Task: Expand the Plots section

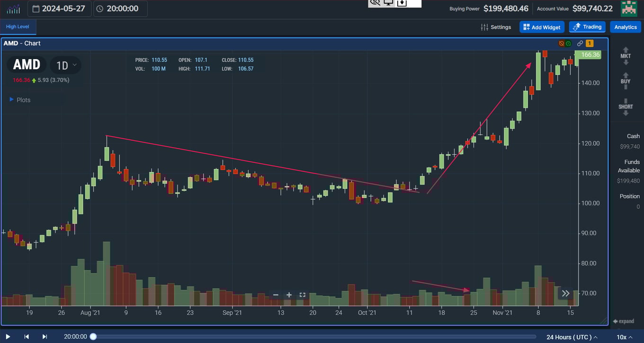Action: (20, 100)
